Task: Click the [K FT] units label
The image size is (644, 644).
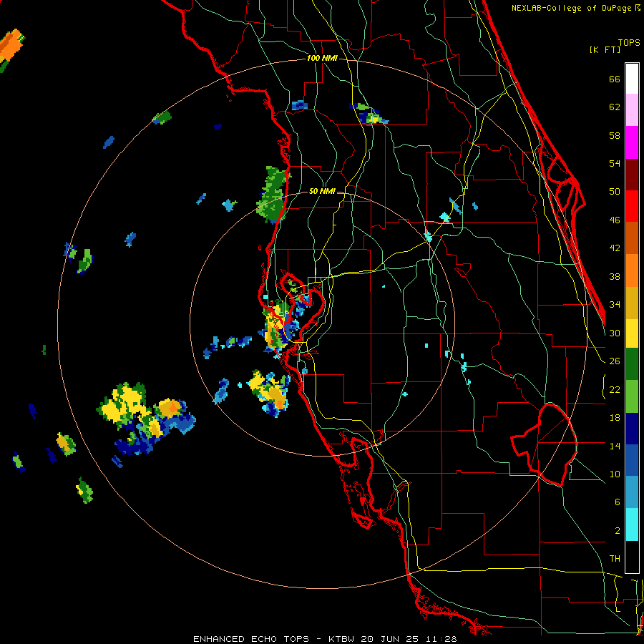Action: (x=605, y=49)
